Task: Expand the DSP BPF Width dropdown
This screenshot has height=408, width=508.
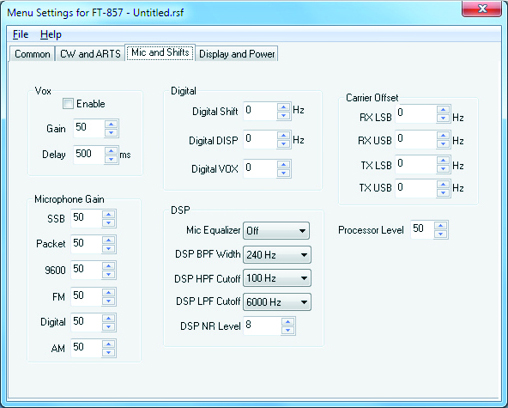Action: tap(277, 255)
